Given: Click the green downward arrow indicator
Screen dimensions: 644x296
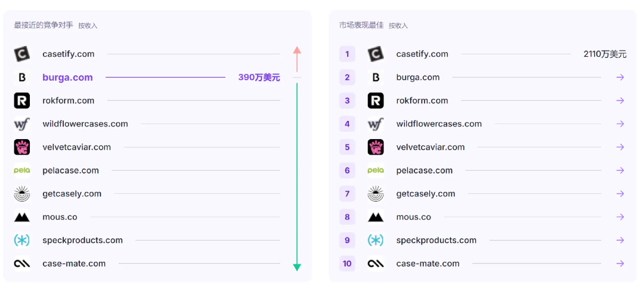Looking at the screenshot, I should click(297, 266).
